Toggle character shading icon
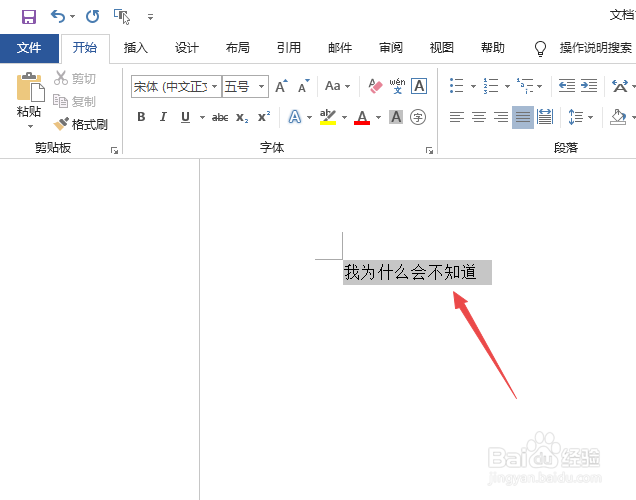 tap(396, 117)
